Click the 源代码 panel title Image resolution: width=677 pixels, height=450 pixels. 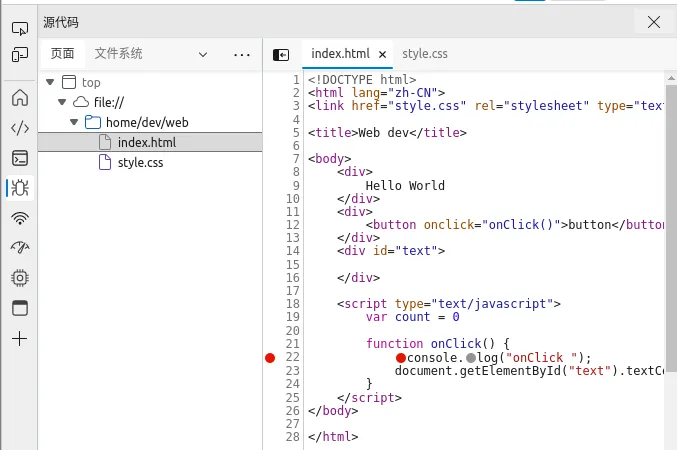[x=61, y=22]
